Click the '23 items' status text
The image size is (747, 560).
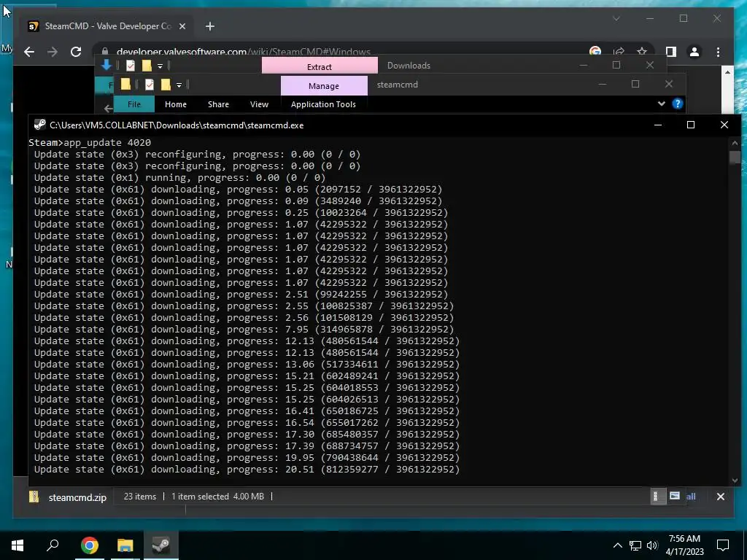140,496
